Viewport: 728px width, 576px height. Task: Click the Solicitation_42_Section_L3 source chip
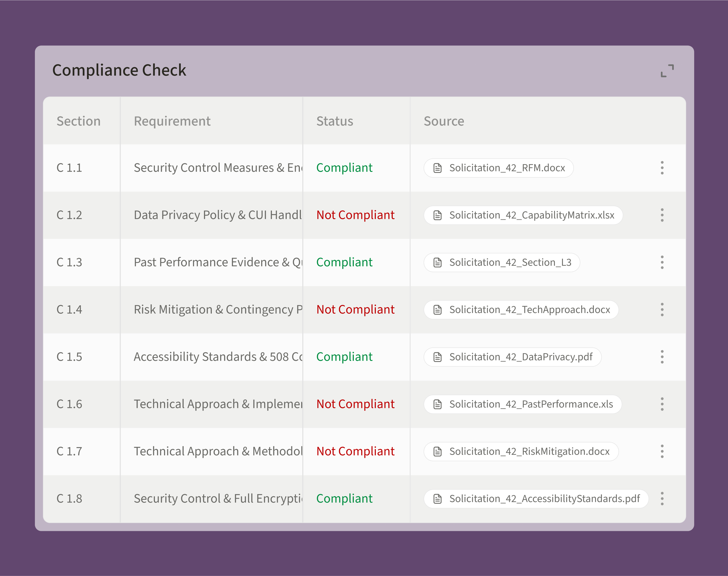coord(501,262)
